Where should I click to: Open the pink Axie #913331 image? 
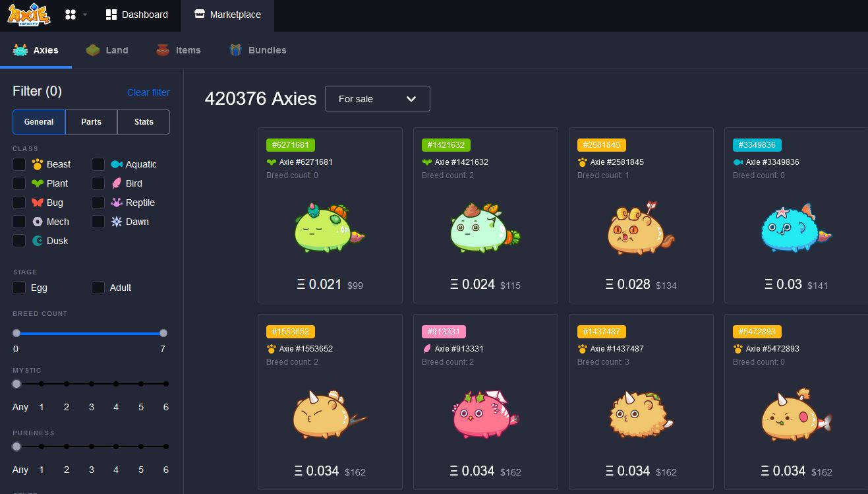[x=485, y=415]
